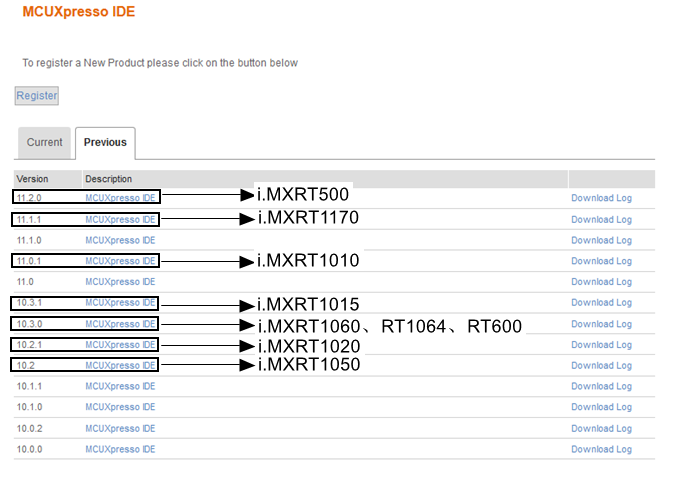Image resolution: width=700 pixels, height=487 pixels.
Task: Click version number 10.2 cell
Action: [25, 365]
